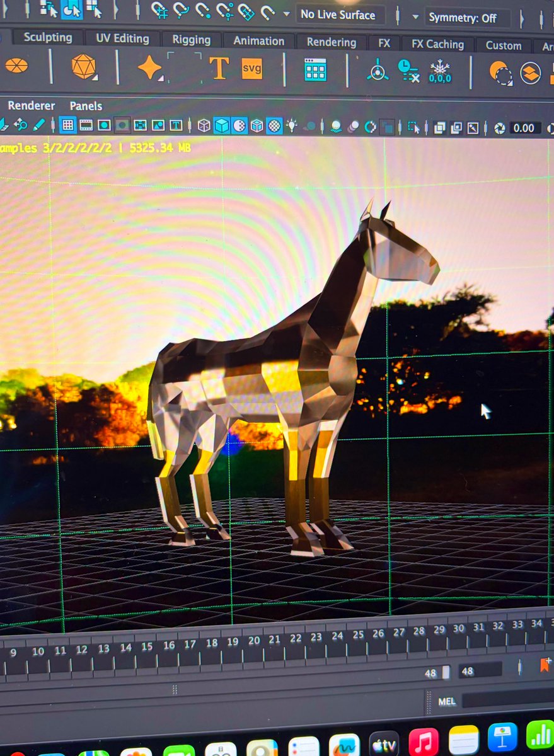Toggle the resolution gate icon
Image resolution: width=554 pixels, height=756 pixels.
click(104, 125)
